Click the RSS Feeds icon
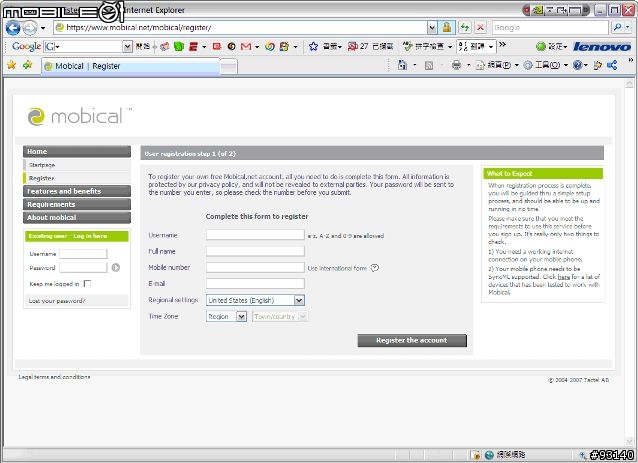The height and width of the screenshot is (463, 638). [429, 66]
